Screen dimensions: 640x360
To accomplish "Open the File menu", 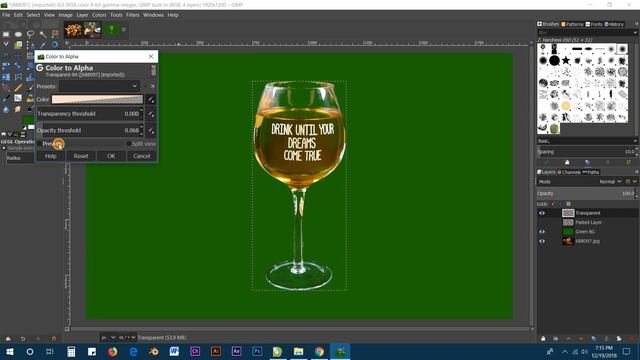I will (x=6, y=15).
